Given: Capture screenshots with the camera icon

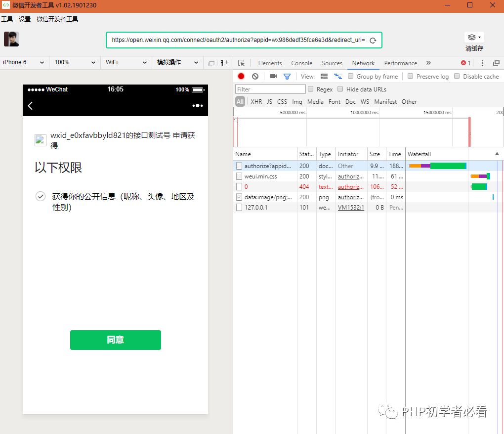Looking at the screenshot, I should coord(274,76).
